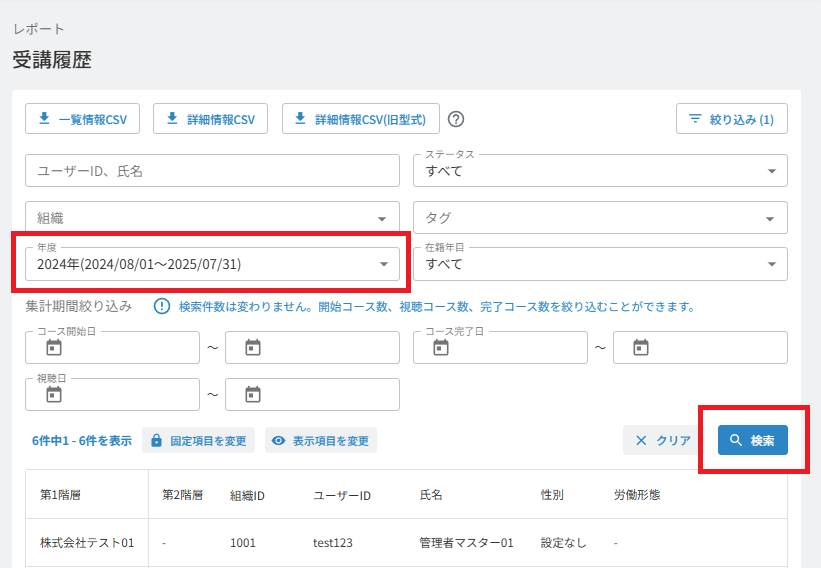The height and width of the screenshot is (568, 821).
Task: Download the 一覧情報CSV file
Action: coord(82,119)
